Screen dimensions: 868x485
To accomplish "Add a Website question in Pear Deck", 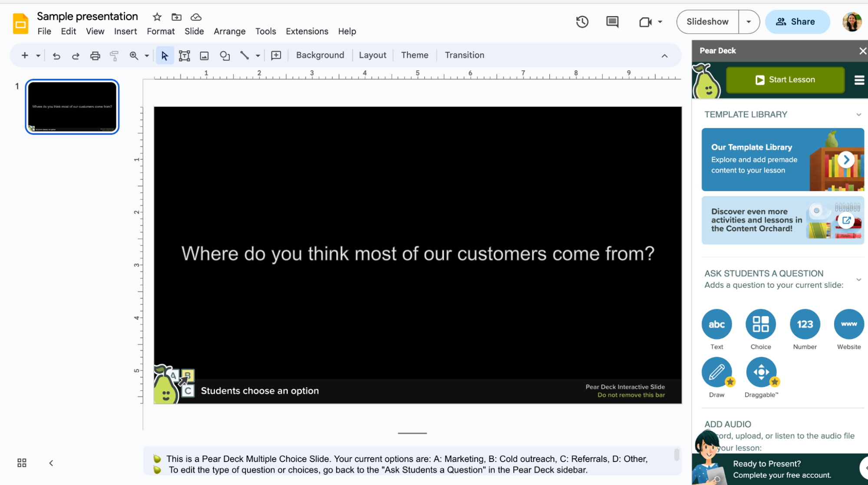I will [848, 324].
